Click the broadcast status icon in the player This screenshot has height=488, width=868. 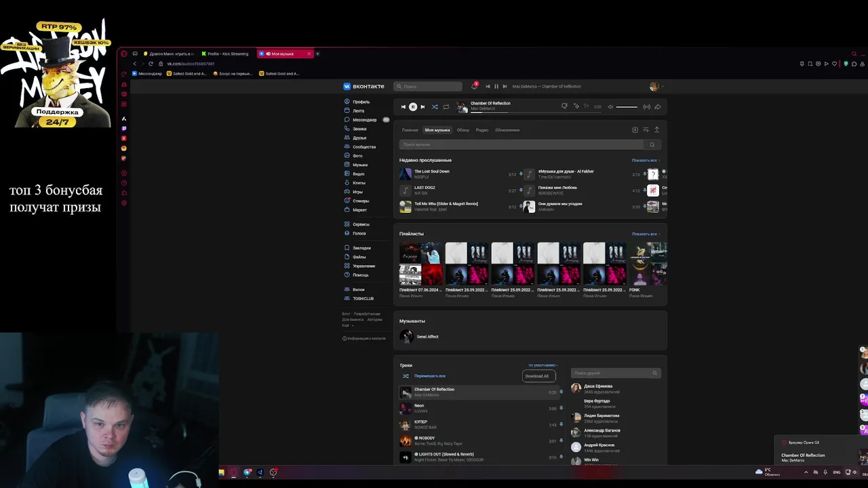click(x=646, y=106)
